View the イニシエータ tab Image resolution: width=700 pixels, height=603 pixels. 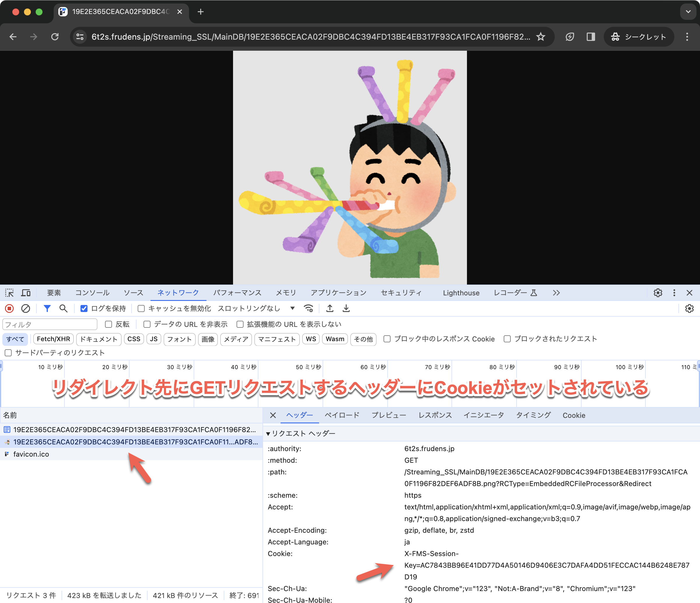pos(484,415)
